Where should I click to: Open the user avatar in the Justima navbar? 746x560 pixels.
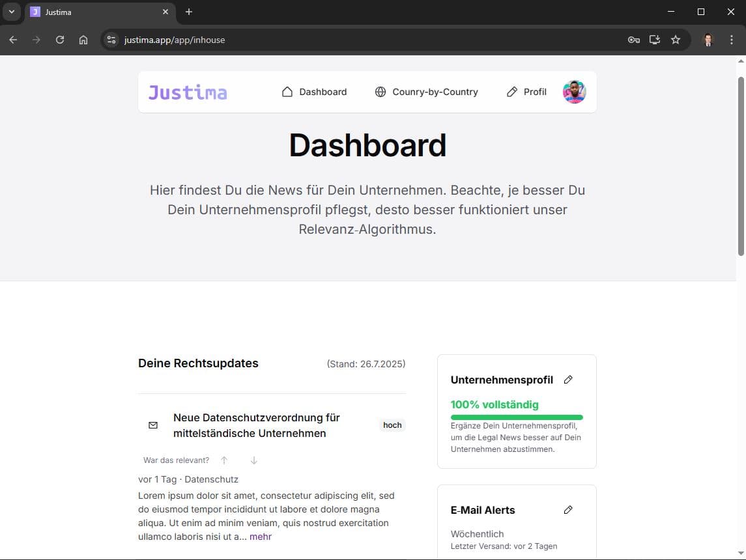pos(574,92)
